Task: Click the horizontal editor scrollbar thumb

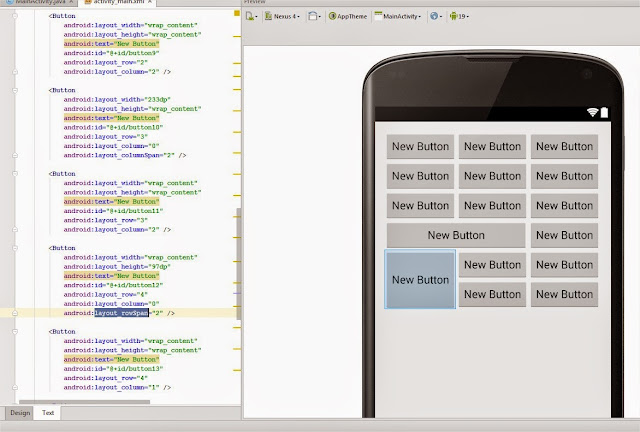Action: pos(84,402)
